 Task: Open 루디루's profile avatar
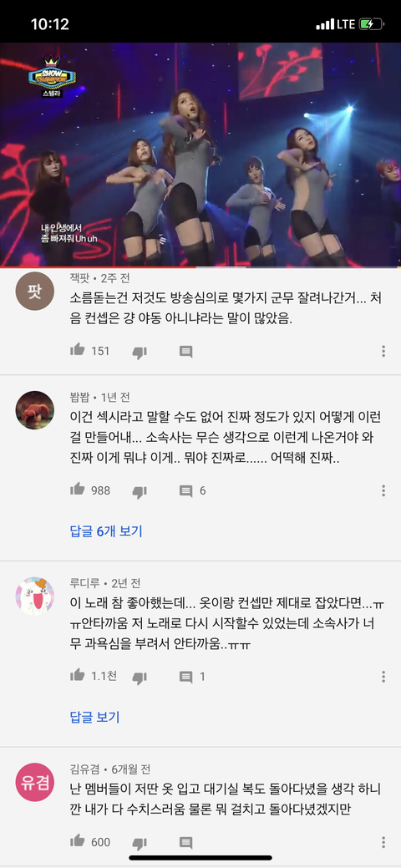35,596
